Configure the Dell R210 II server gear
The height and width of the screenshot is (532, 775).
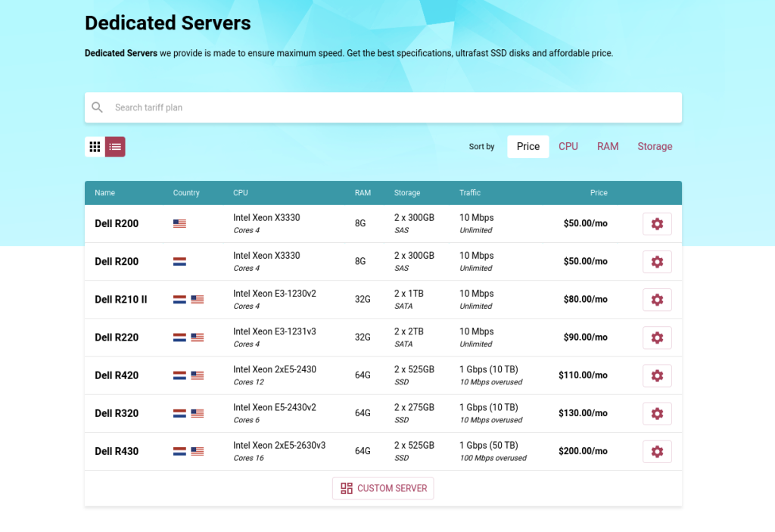[x=657, y=300]
